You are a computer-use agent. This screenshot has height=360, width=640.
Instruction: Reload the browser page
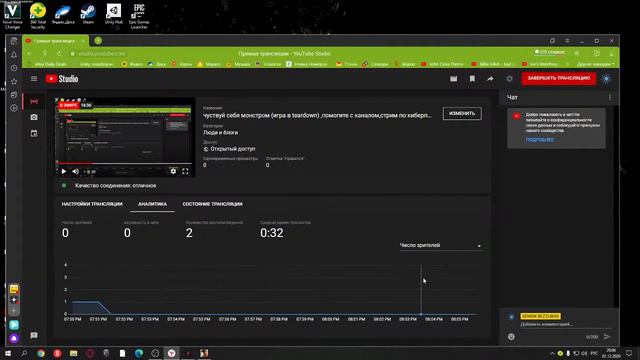(59, 53)
